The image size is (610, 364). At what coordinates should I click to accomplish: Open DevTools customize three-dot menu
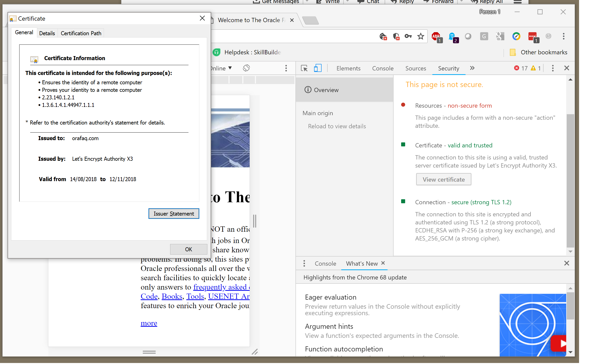pos(553,68)
